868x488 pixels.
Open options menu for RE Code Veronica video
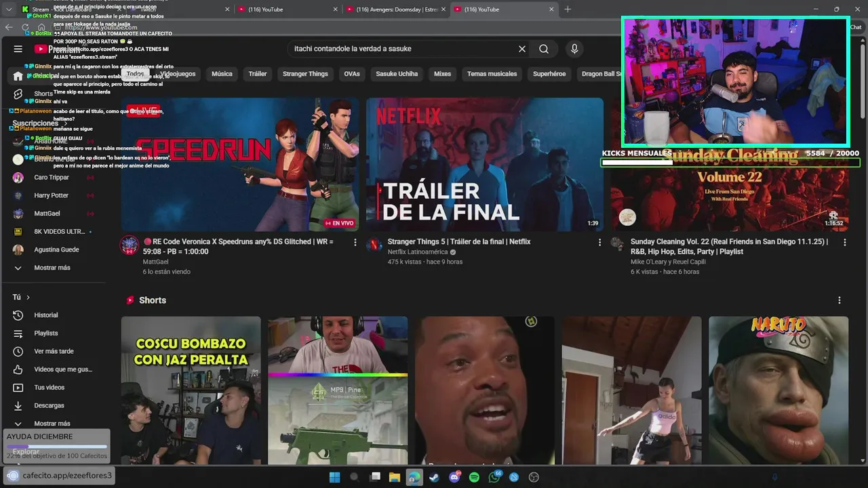point(355,242)
